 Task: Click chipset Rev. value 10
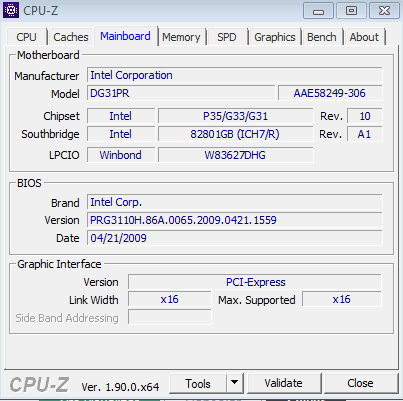click(x=365, y=116)
